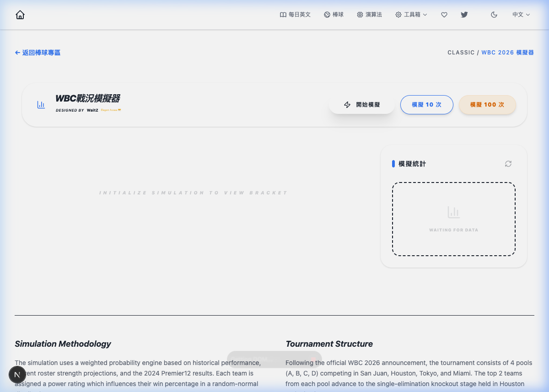The height and width of the screenshot is (392, 549).
Task: Click the WBC 2026 模擬器 breadcrumb
Action: pyautogui.click(x=507, y=53)
